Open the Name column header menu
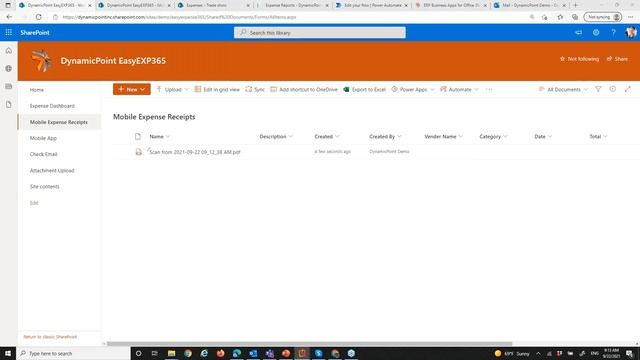 (159, 136)
